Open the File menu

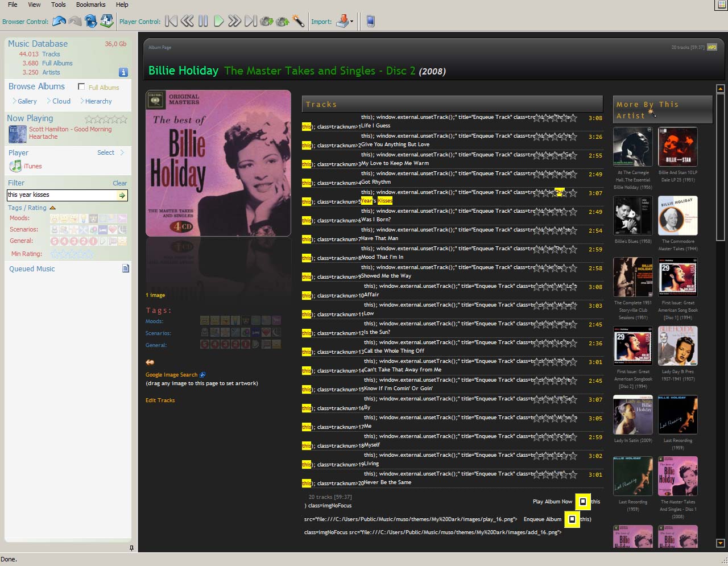[13, 5]
